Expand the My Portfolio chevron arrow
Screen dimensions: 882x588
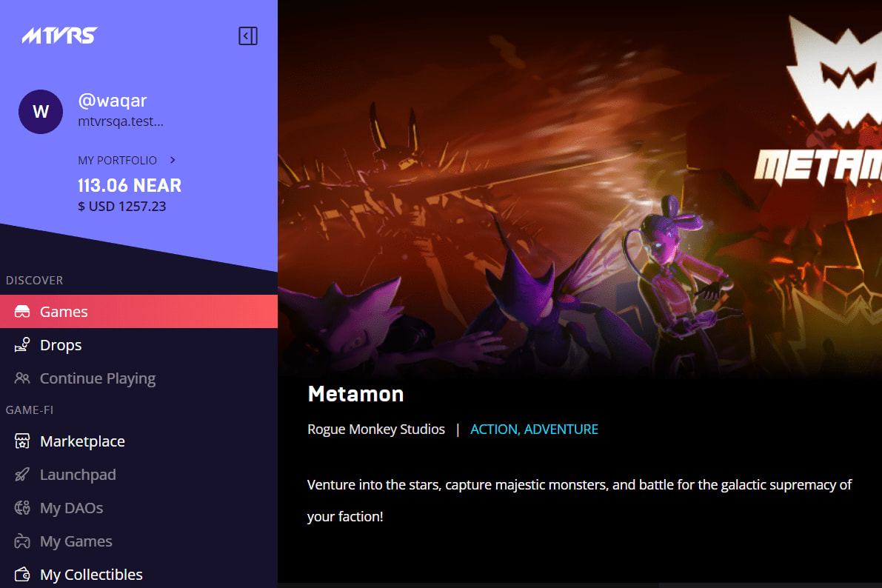point(173,161)
